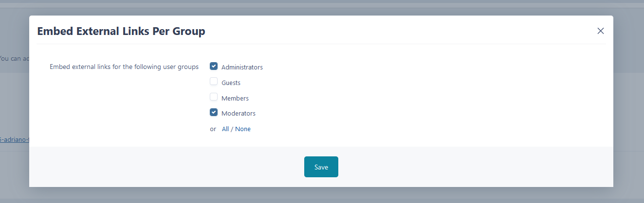Click the dialog title heading
Viewport: 644px width, 203px height.
121,32
